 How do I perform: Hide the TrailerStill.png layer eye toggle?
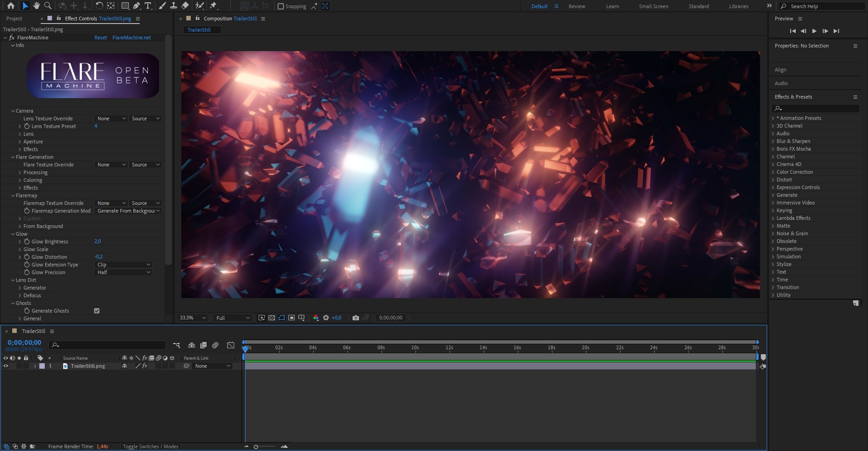click(x=6, y=366)
